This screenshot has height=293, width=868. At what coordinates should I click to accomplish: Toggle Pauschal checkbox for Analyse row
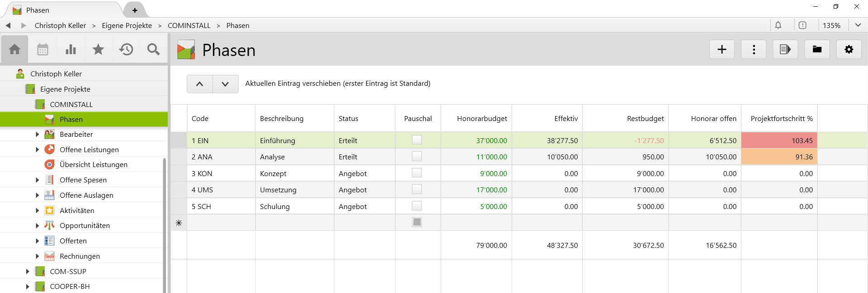tap(416, 157)
